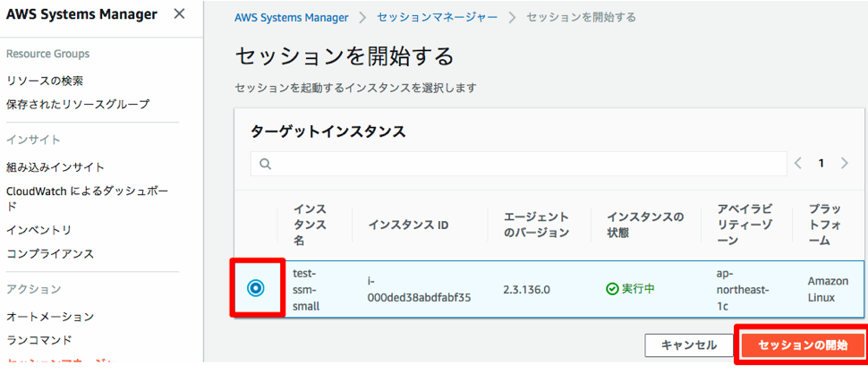
Task: Click セッションを開始する breadcrumb text
Action: click(581, 17)
